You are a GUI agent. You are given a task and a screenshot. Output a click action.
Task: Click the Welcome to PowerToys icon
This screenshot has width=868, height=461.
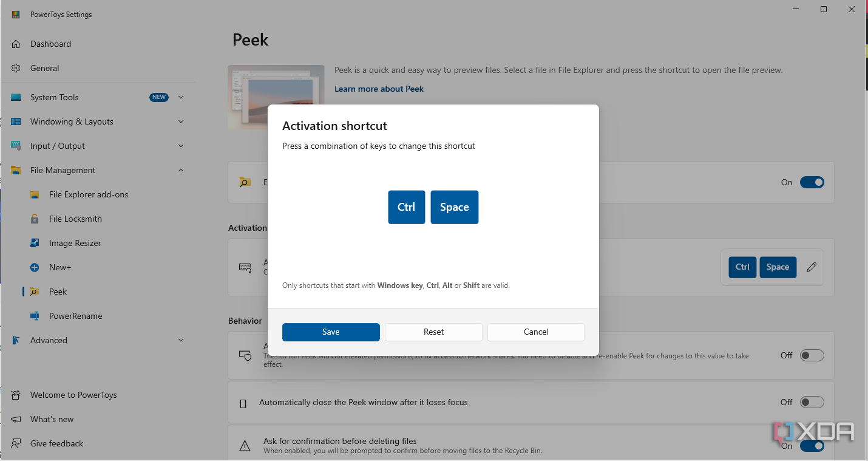point(16,395)
